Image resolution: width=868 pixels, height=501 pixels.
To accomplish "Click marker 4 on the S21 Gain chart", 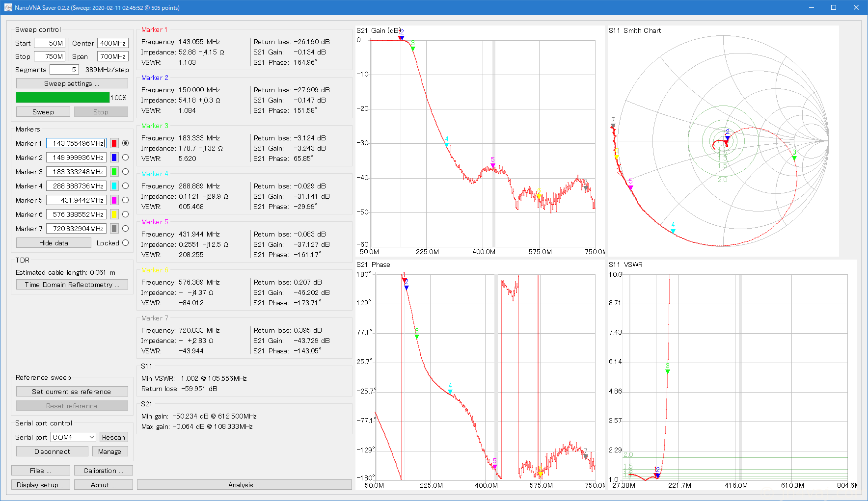I will click(447, 144).
